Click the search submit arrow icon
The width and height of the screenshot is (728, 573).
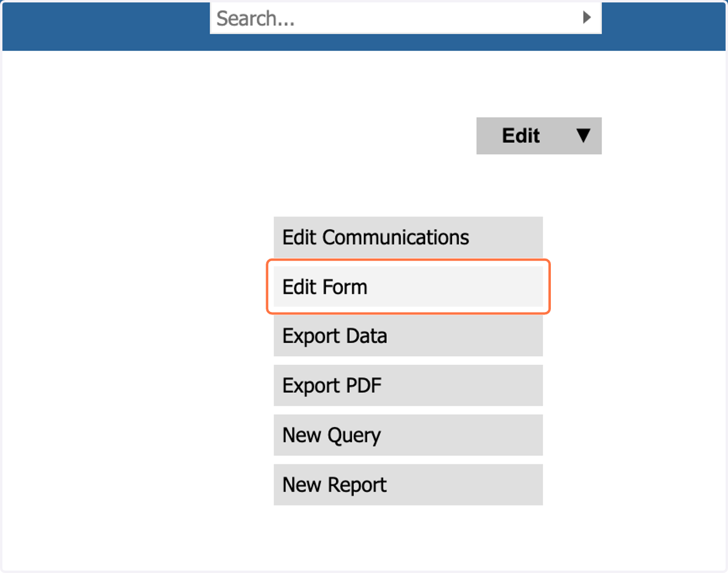point(587,18)
